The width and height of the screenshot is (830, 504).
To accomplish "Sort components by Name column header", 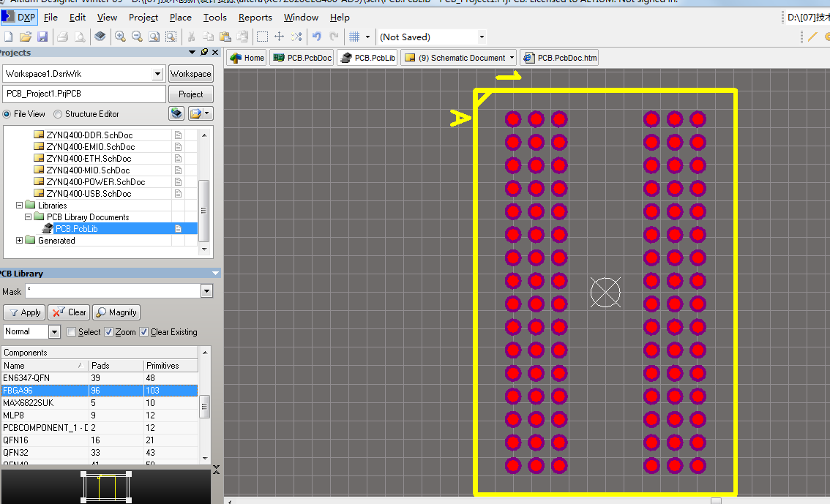I will [45, 366].
